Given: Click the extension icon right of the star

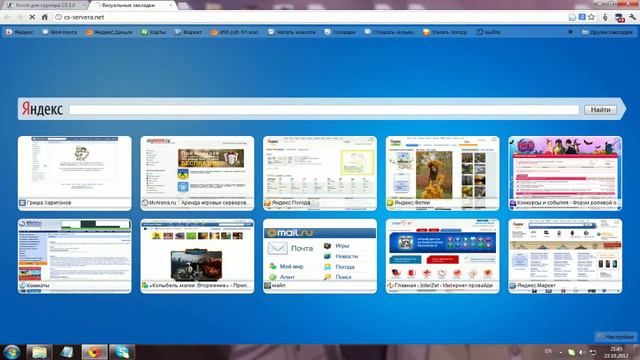Looking at the screenshot, I should tap(605, 17).
